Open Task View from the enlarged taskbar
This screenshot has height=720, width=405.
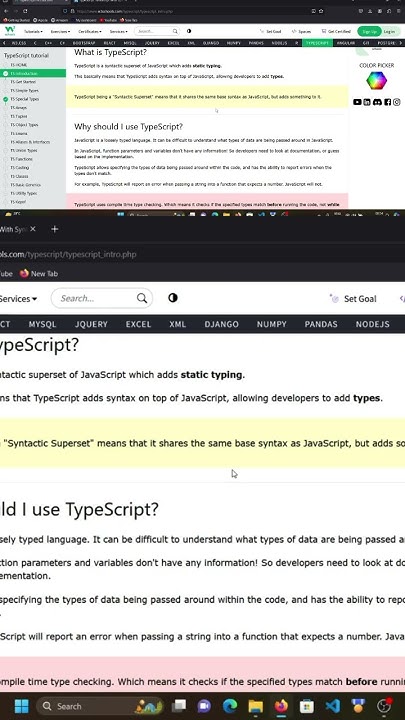(179, 706)
